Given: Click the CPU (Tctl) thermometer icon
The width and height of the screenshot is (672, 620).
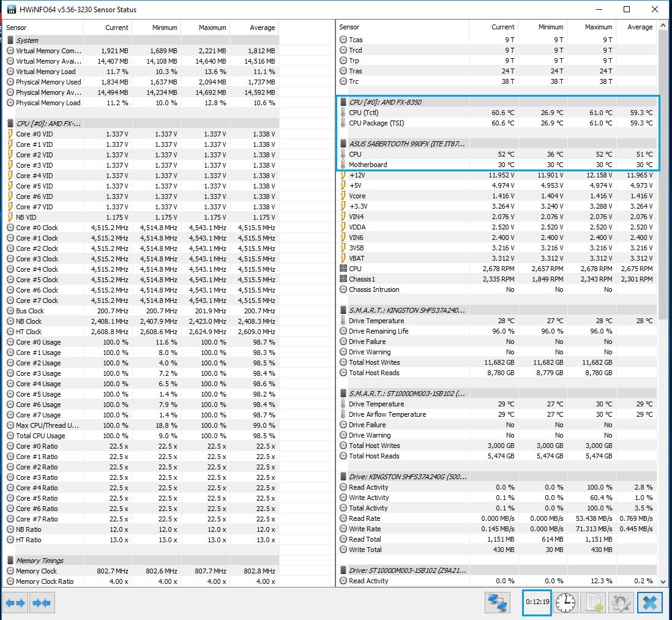Looking at the screenshot, I should click(343, 112).
